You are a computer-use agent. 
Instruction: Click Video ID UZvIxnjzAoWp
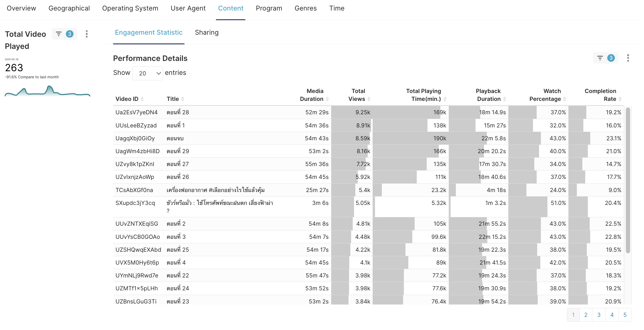[135, 177]
